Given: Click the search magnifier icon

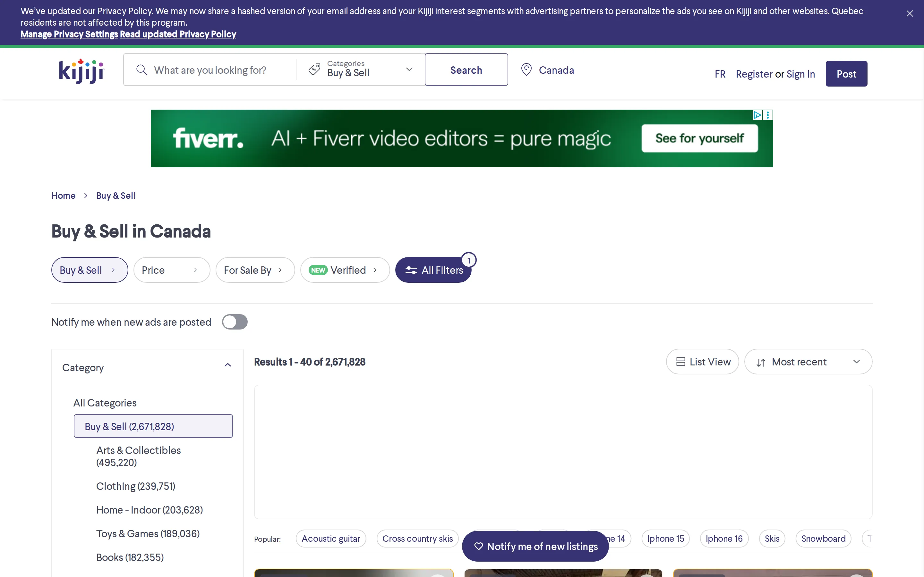Looking at the screenshot, I should (141, 70).
